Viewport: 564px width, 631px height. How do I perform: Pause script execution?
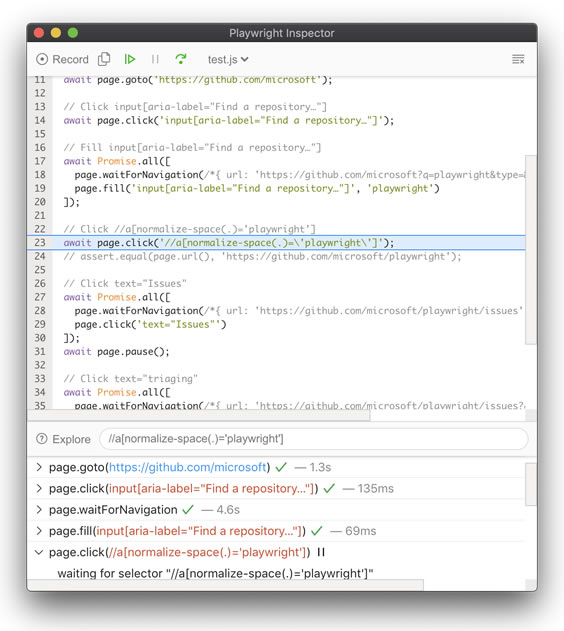[x=155, y=59]
